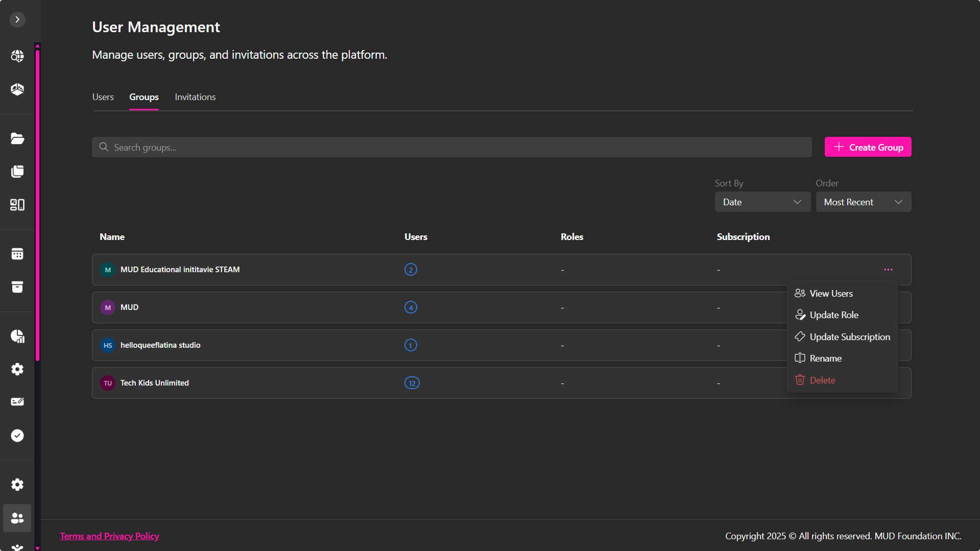The height and width of the screenshot is (551, 980).
Task: Switch to the Invitations tab
Action: click(x=195, y=97)
